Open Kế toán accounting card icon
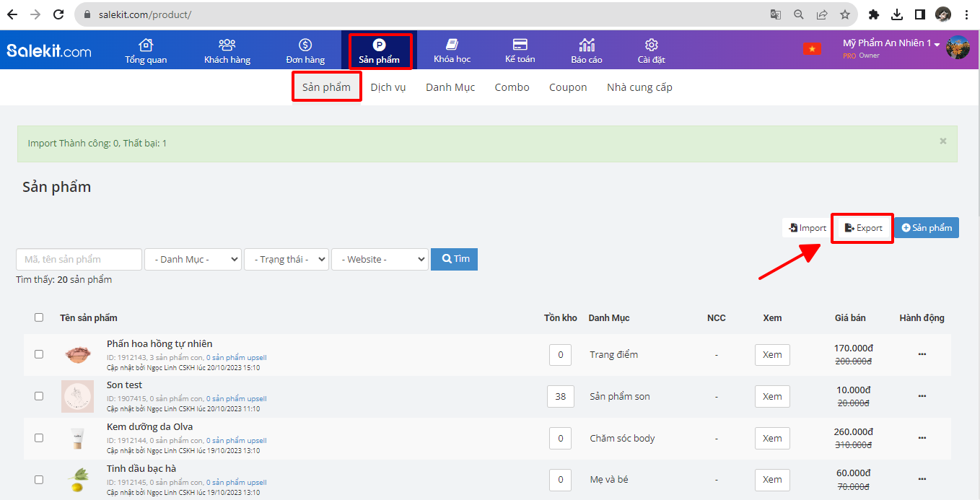The image size is (980, 500). (520, 45)
